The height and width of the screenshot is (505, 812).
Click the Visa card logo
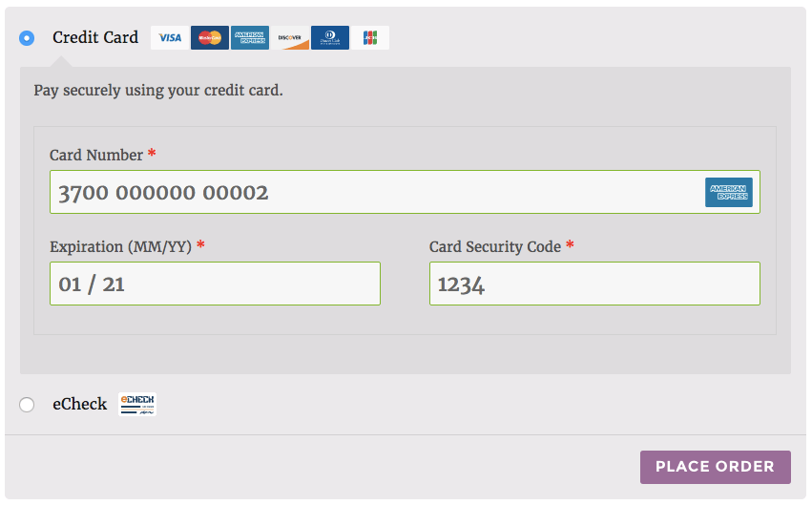[170, 38]
